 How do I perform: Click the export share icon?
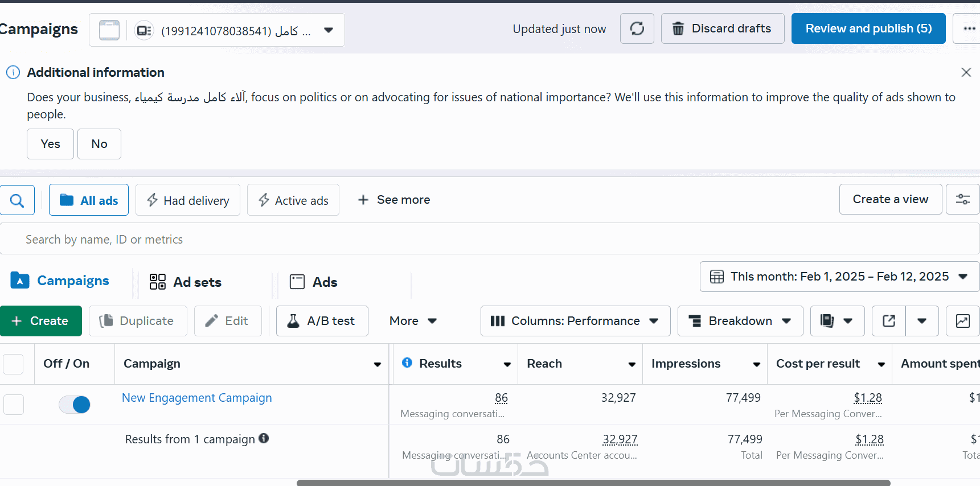[x=889, y=321]
